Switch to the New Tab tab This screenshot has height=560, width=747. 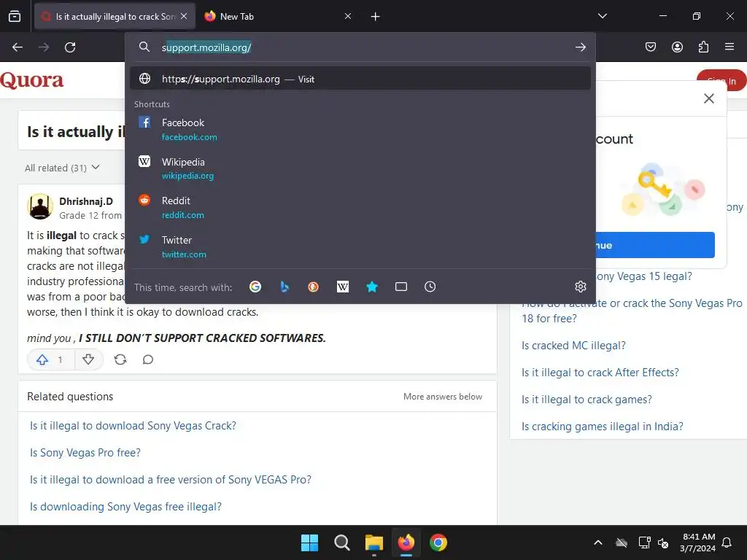[x=277, y=17]
